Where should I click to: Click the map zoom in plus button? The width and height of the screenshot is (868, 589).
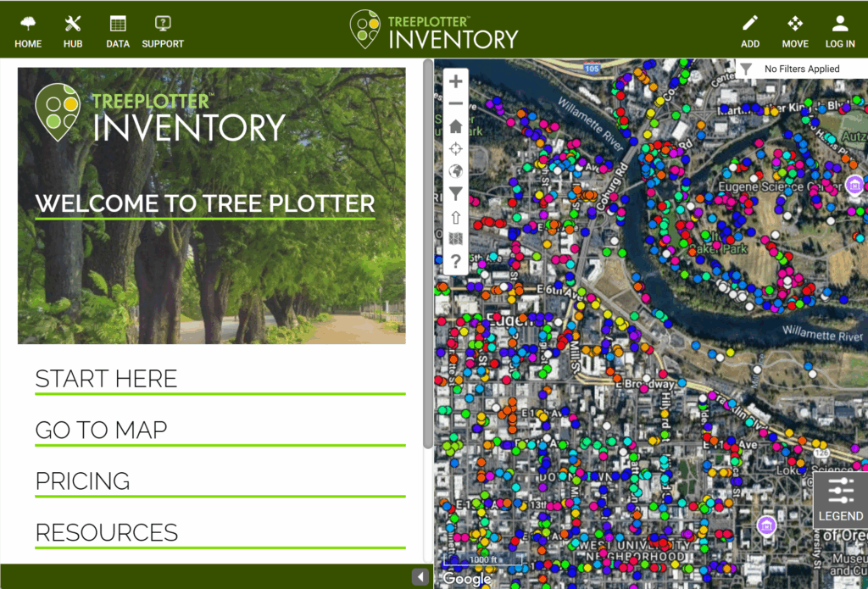pyautogui.click(x=455, y=82)
